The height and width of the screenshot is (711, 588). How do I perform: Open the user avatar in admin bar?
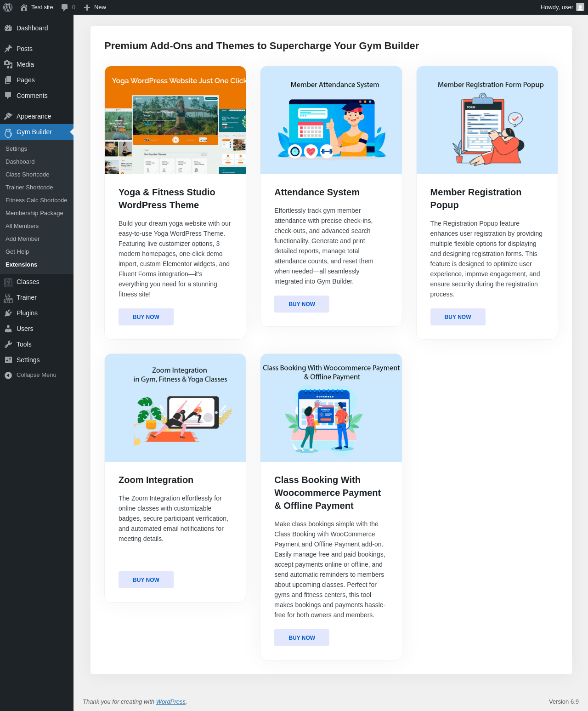pyautogui.click(x=580, y=7)
